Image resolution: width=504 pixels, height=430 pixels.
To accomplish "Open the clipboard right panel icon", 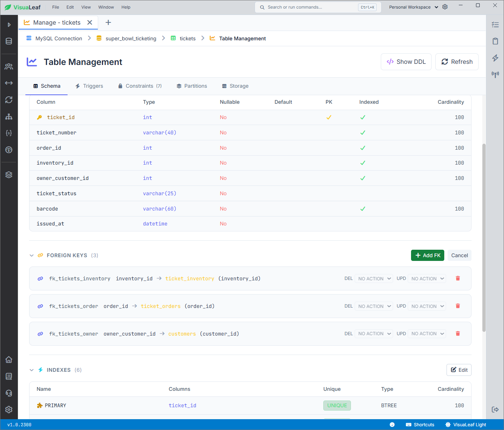I will (495, 41).
